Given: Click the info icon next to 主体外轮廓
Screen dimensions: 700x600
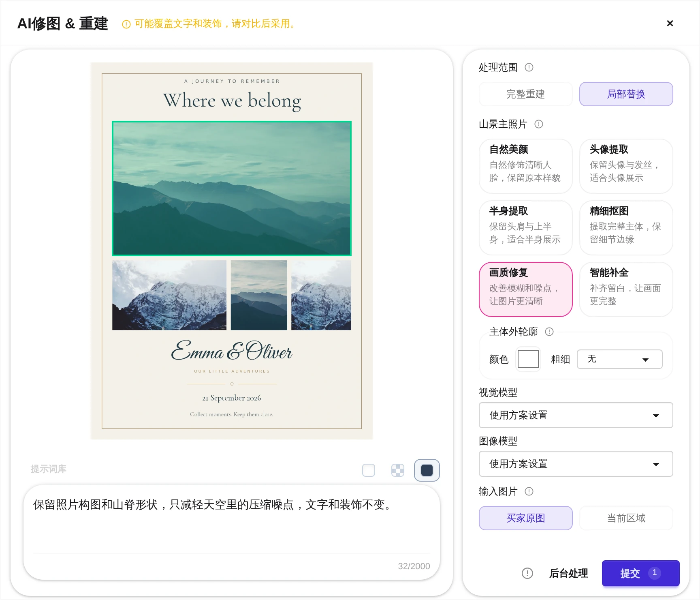Looking at the screenshot, I should [x=549, y=332].
